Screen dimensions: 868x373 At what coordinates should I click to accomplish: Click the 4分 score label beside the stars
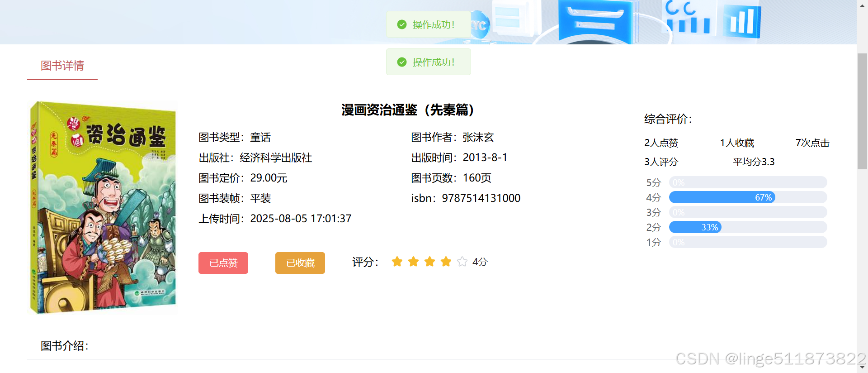tap(480, 262)
